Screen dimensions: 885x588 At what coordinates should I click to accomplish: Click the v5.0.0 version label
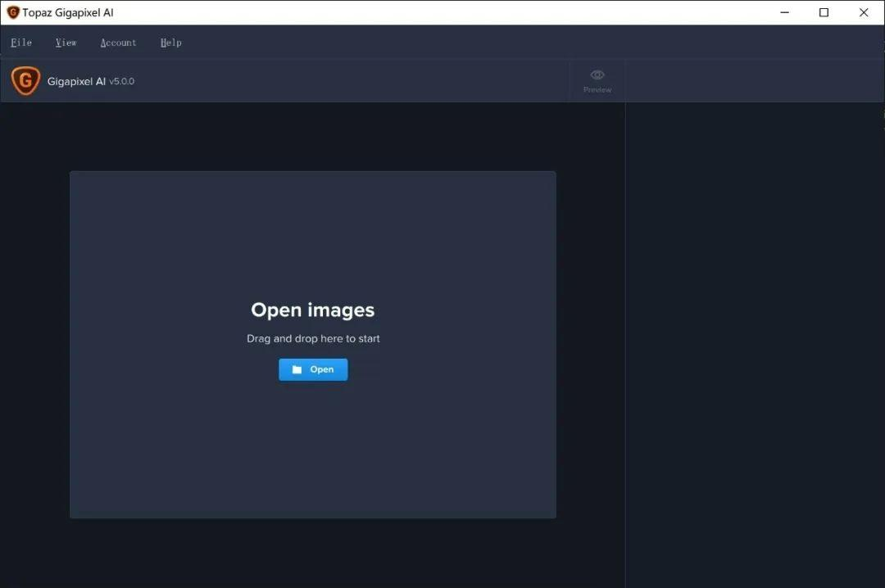point(119,81)
